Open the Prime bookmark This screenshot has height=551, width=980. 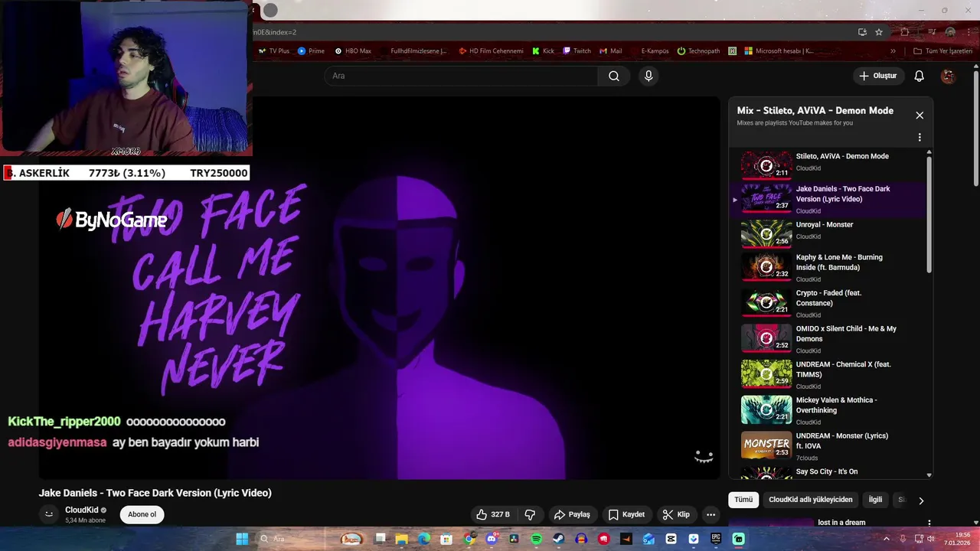pyautogui.click(x=311, y=51)
